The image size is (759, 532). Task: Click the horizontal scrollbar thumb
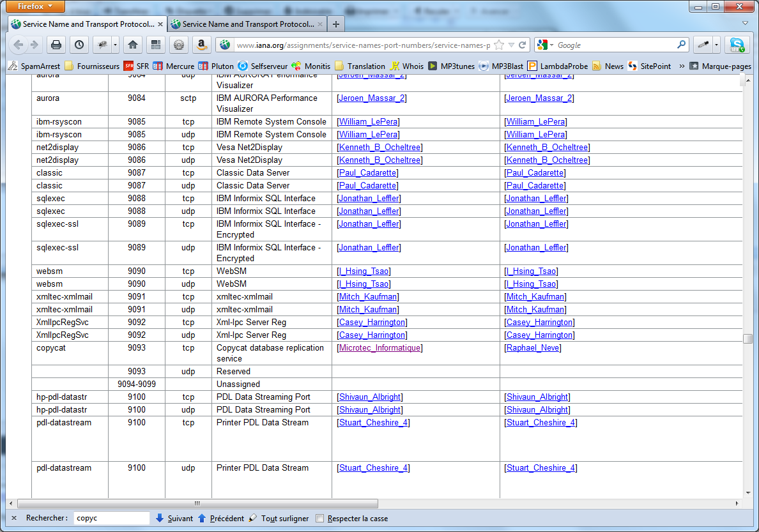(x=197, y=503)
